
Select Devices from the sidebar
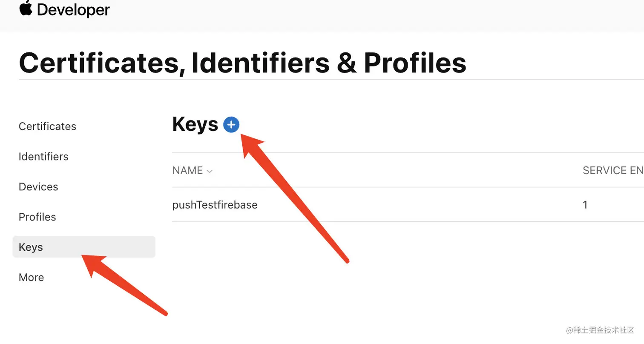click(x=38, y=187)
